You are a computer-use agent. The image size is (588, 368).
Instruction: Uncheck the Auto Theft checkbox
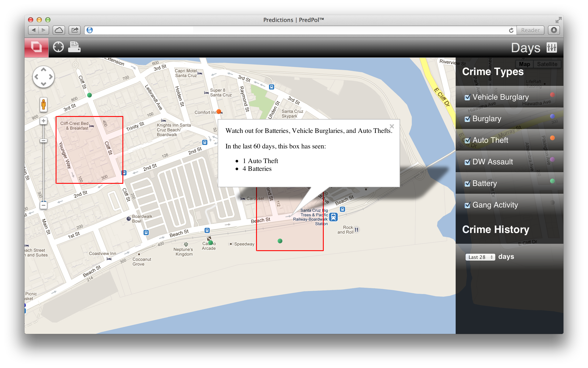point(467,141)
